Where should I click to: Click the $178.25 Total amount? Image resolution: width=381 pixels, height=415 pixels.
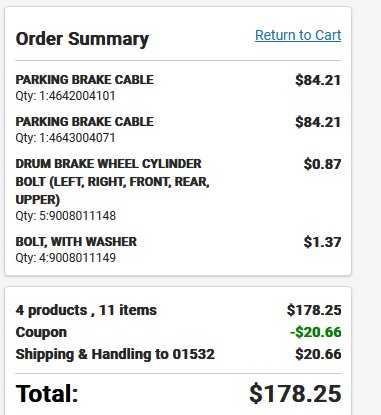tap(295, 394)
